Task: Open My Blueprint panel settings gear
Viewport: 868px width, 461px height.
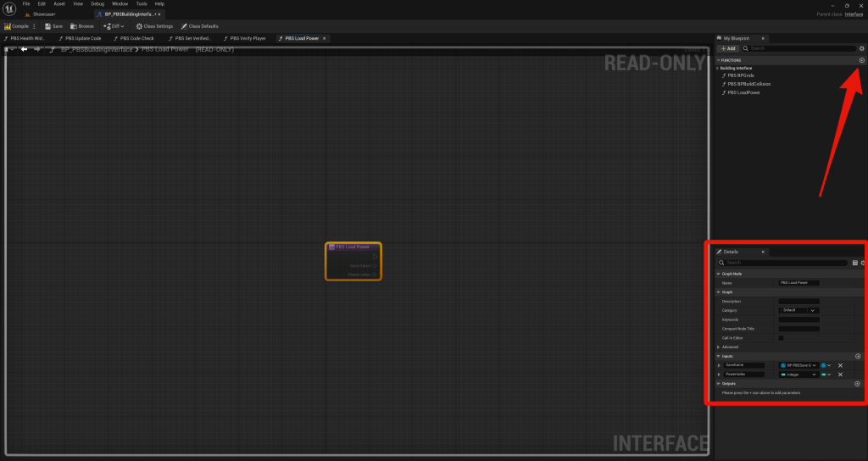Action: (x=862, y=48)
